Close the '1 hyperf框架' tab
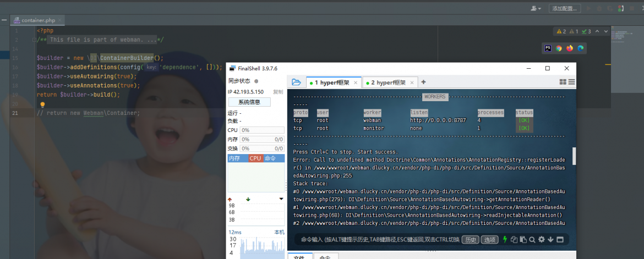 coord(356,82)
